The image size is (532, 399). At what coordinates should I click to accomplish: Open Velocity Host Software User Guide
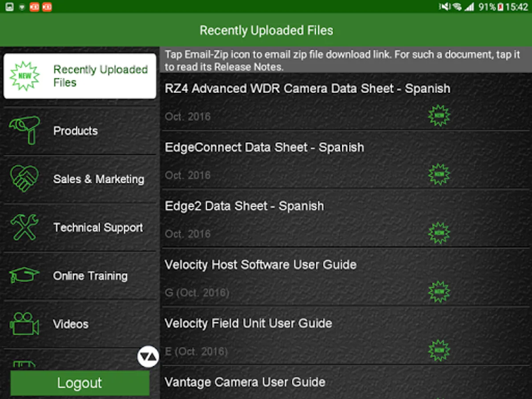pos(346,277)
